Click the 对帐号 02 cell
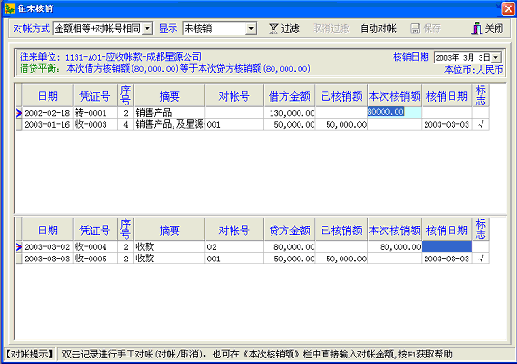This screenshot has width=517, height=364. (234, 247)
